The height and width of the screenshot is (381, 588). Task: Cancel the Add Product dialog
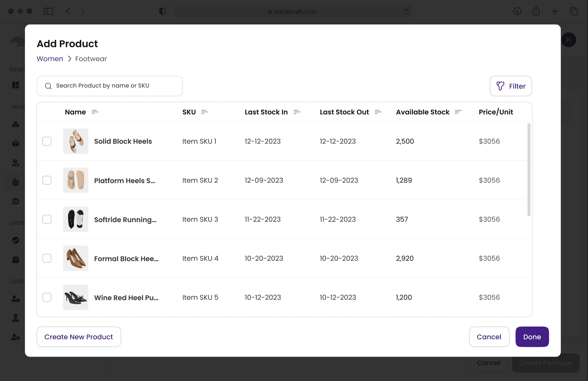489,337
